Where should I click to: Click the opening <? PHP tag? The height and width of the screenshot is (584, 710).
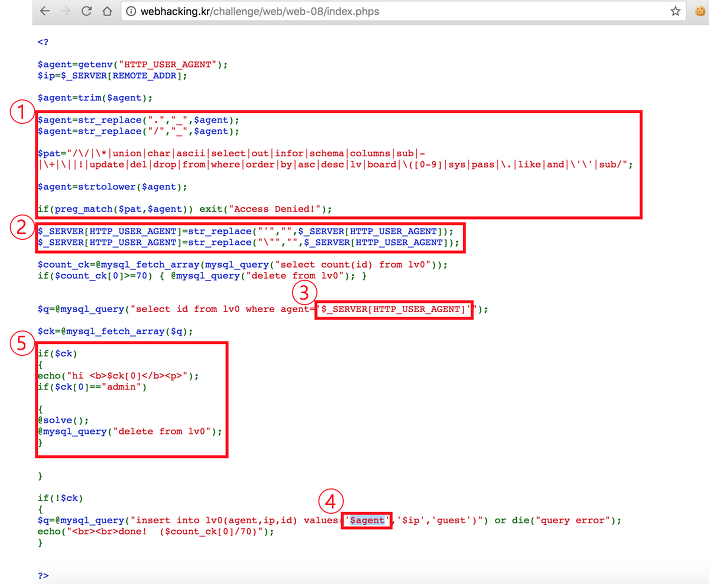pos(43,42)
